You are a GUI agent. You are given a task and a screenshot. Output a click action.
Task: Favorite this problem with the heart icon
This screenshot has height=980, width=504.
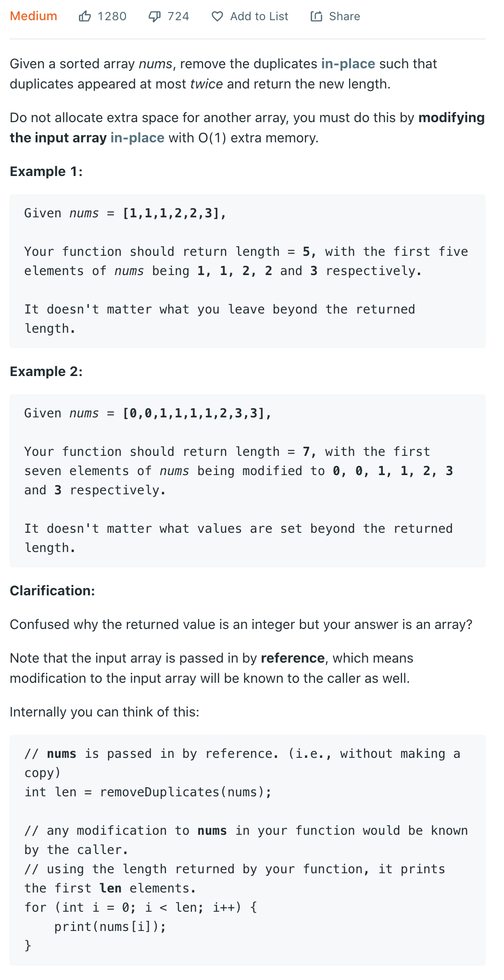coord(218,16)
